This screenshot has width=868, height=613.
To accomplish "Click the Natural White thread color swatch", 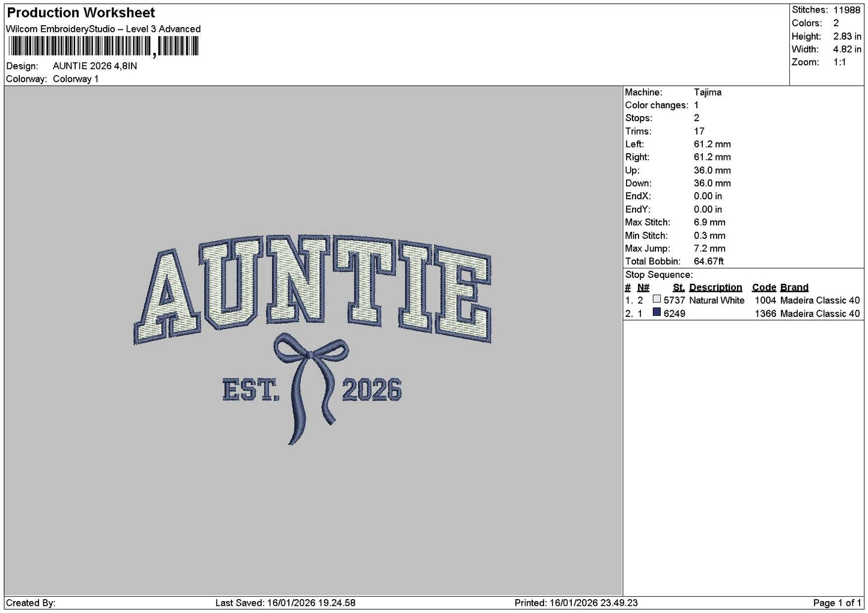I will point(657,299).
